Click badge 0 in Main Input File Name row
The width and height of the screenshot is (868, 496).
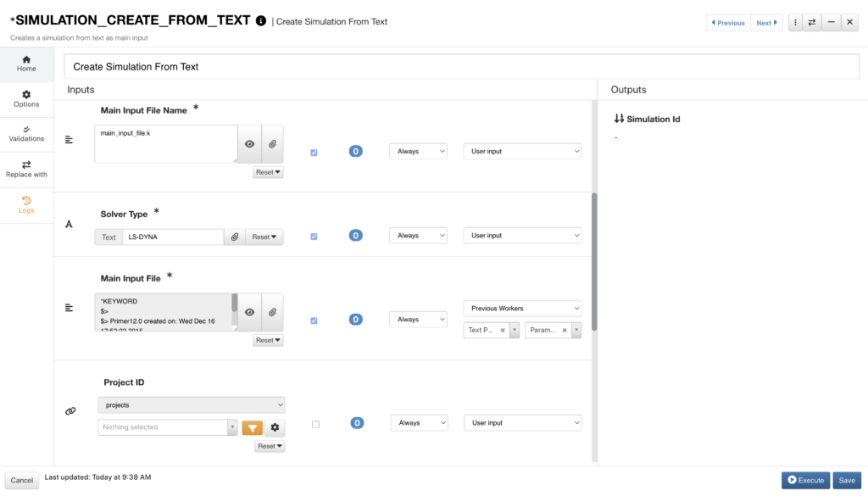pyautogui.click(x=355, y=151)
